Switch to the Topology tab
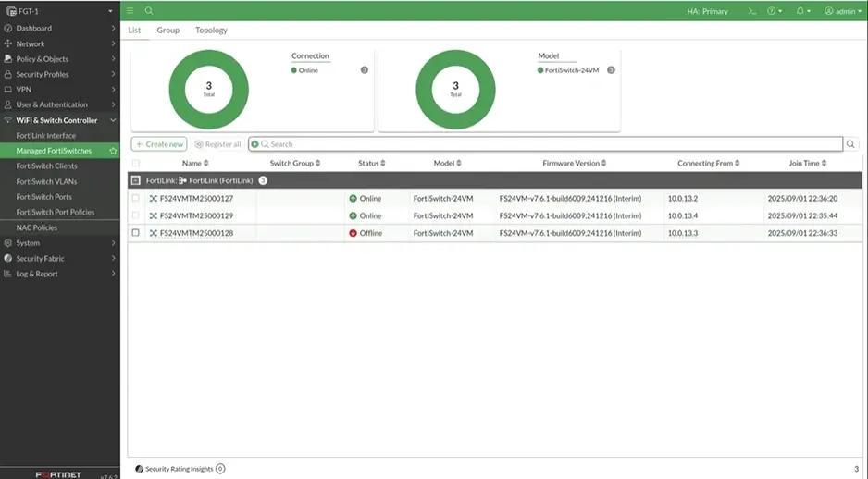 coord(211,30)
